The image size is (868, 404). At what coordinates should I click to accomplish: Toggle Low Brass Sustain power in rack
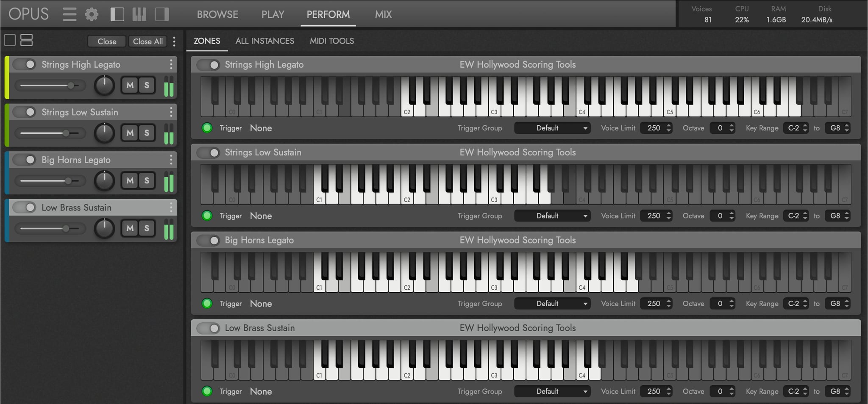[x=24, y=208]
